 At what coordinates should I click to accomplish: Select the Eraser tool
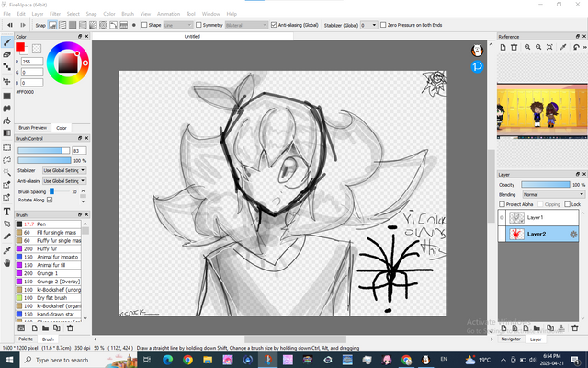coord(6,55)
